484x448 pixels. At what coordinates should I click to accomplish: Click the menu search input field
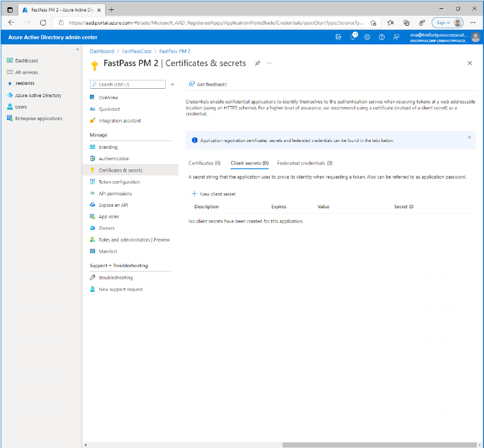(128, 84)
